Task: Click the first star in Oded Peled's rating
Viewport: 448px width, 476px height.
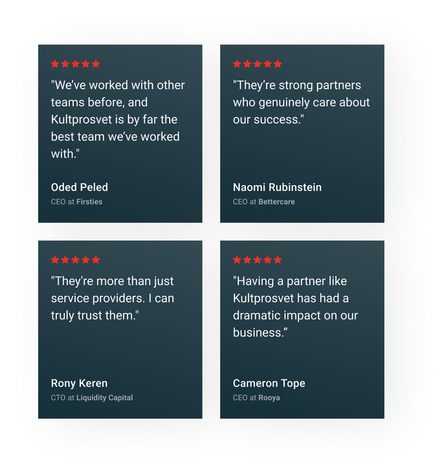Action: [x=55, y=64]
